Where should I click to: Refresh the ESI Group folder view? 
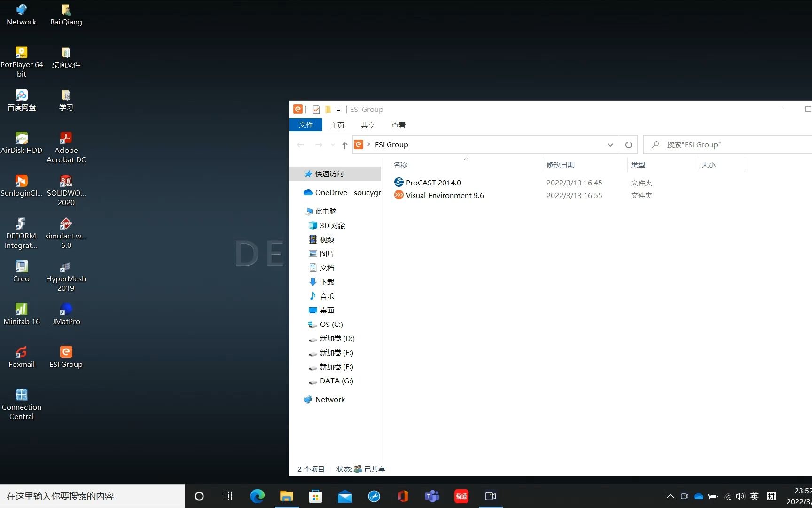pyautogui.click(x=628, y=145)
